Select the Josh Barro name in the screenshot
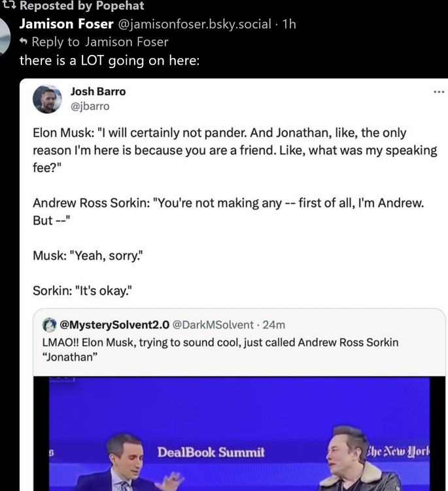Image resolution: width=448 pixels, height=491 pixels. [98, 92]
